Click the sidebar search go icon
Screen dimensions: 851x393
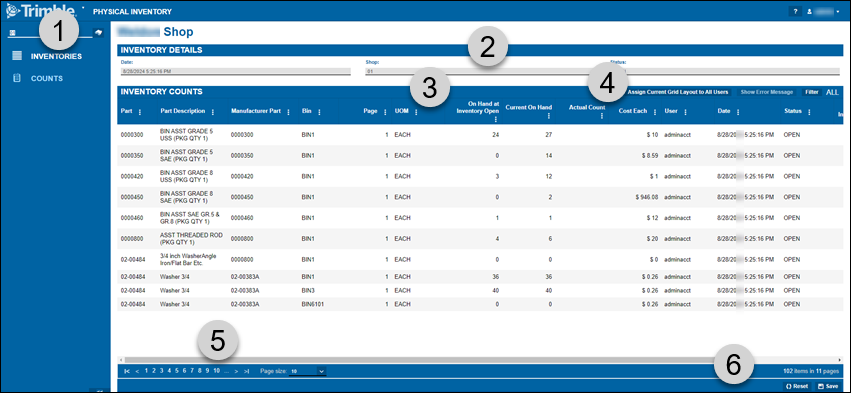[x=98, y=33]
